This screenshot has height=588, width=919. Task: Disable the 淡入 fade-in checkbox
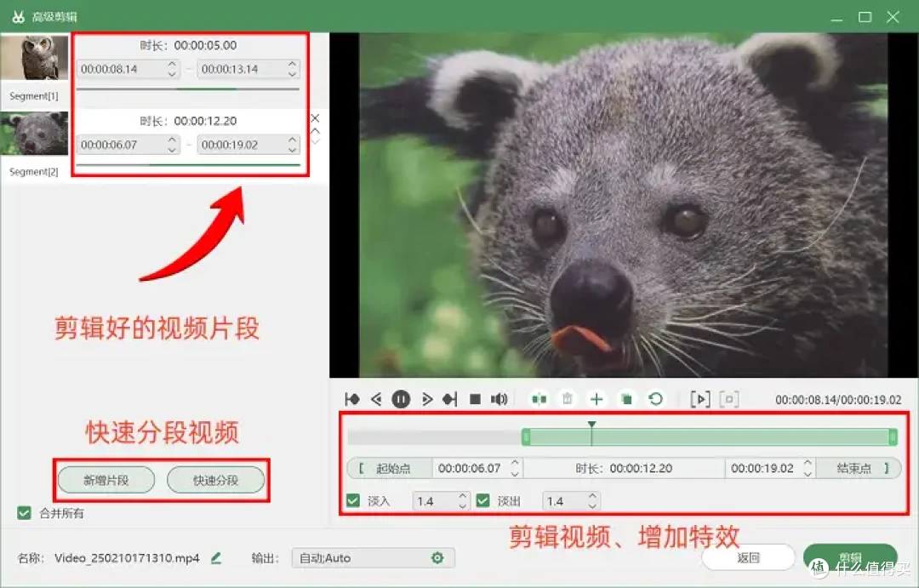tap(353, 500)
